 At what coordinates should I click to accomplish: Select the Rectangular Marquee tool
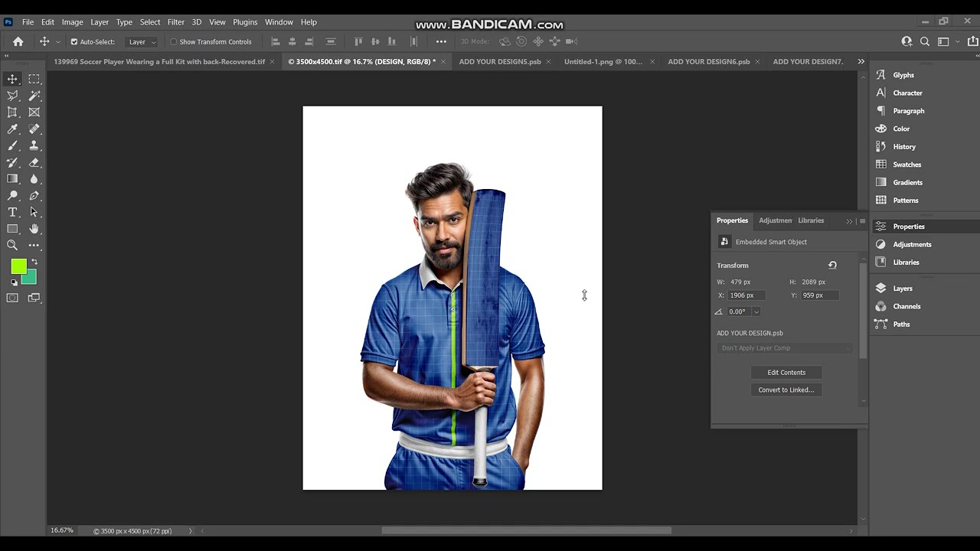(34, 79)
